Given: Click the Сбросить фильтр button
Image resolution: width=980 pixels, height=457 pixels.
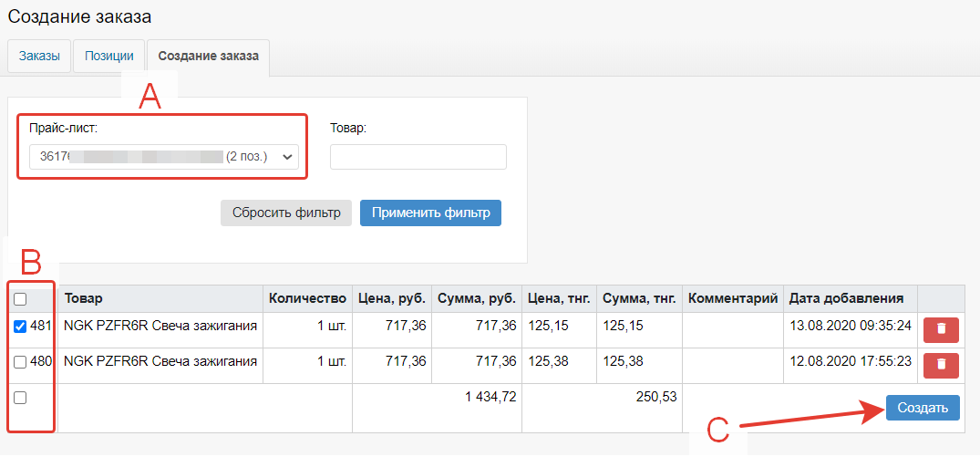Looking at the screenshot, I should [285, 213].
